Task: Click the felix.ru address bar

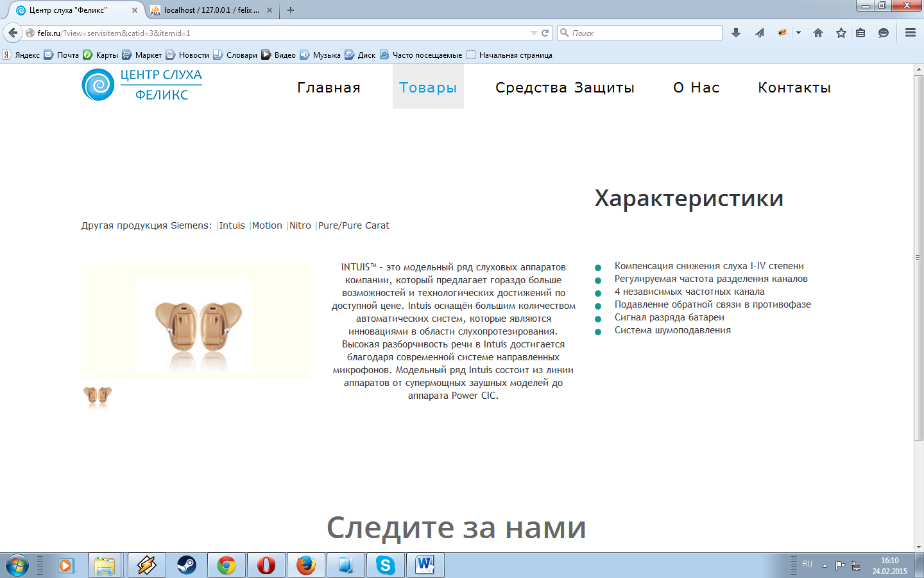Action: click(x=282, y=33)
